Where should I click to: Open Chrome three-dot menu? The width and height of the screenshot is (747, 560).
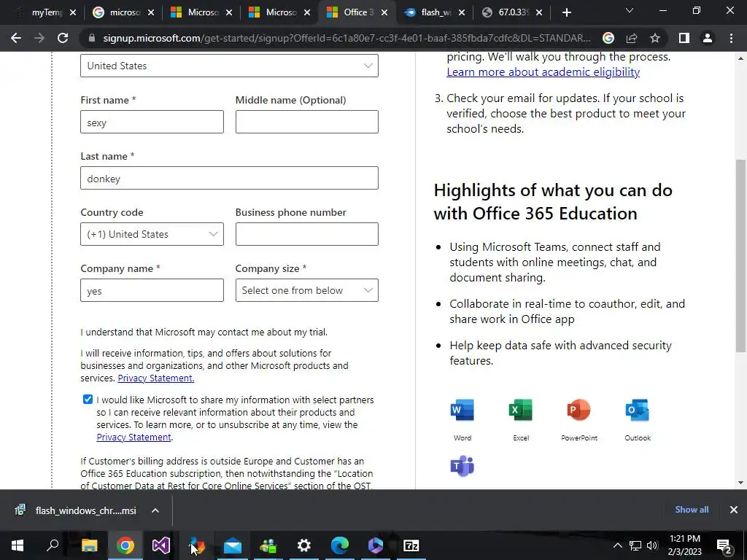tap(731, 38)
